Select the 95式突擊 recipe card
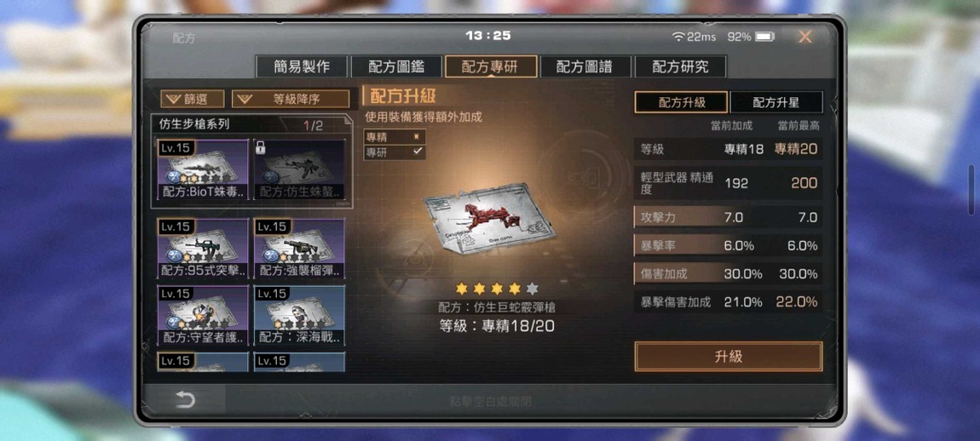The width and height of the screenshot is (980, 441). (203, 249)
